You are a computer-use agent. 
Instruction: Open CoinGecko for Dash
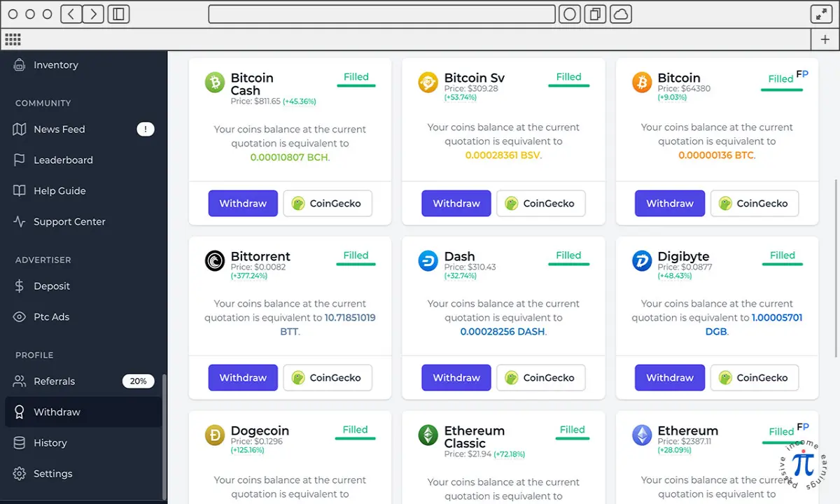pos(541,377)
